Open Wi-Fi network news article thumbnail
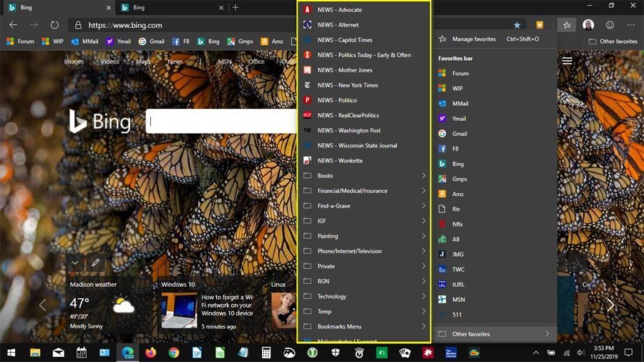 (x=179, y=310)
